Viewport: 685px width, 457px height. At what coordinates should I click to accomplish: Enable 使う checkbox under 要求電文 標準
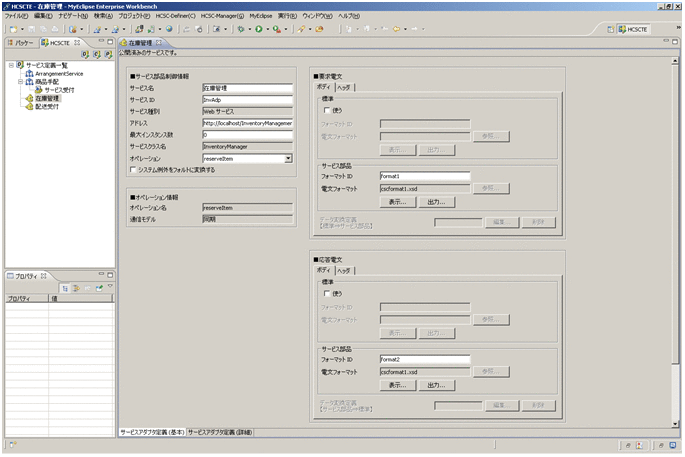click(x=327, y=110)
